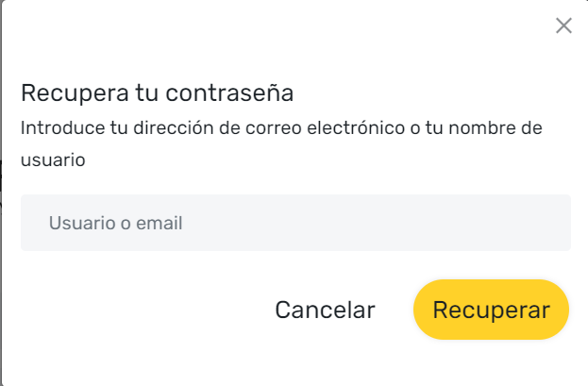This screenshot has height=386, width=588.
Task: Choose Cancelar next to Recuperar
Action: coord(325,310)
